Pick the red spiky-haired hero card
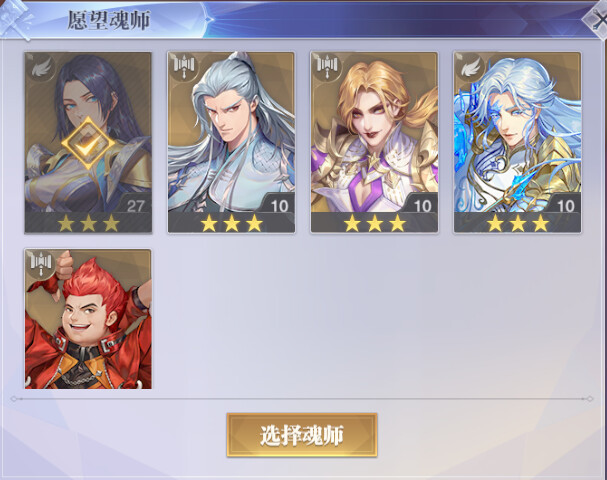This screenshot has width=607, height=480. tap(88, 319)
